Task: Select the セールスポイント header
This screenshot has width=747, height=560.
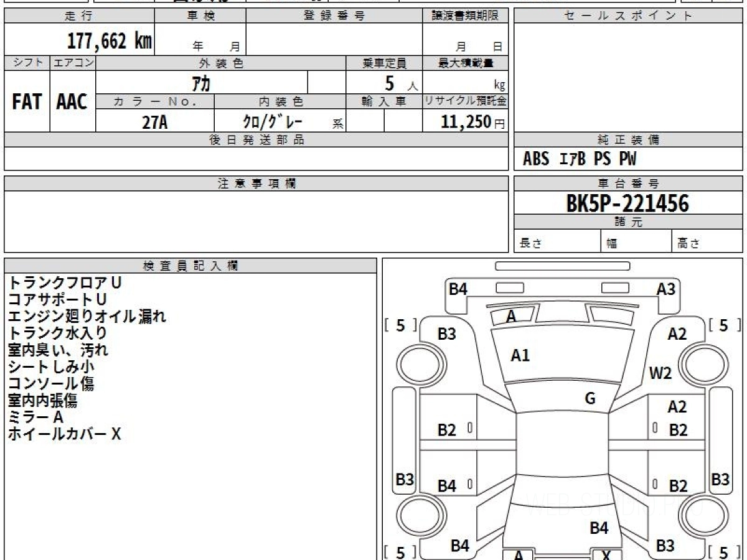Action: (x=628, y=16)
